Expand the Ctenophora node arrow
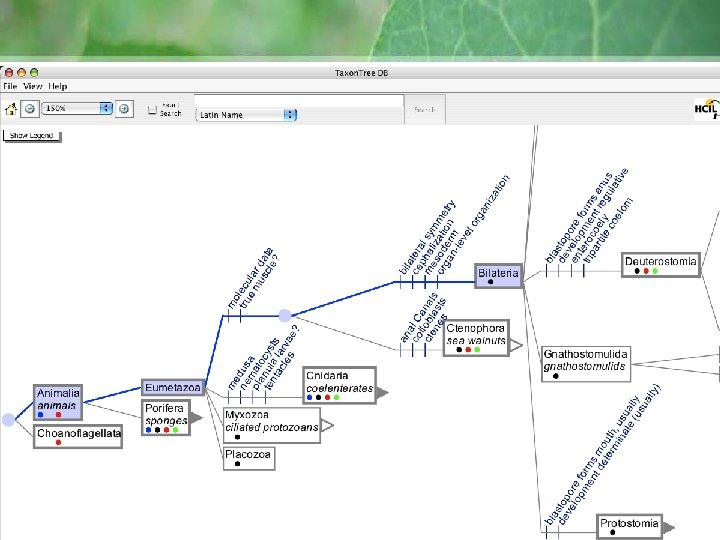Viewport: 720px width, 540px height. (516, 346)
